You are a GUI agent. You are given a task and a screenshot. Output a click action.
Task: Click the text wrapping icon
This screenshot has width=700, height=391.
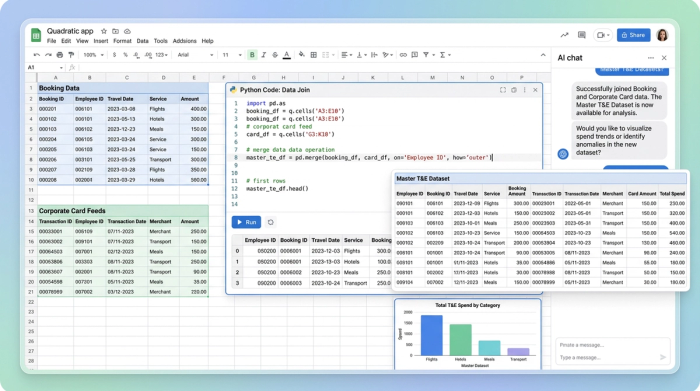click(374, 55)
